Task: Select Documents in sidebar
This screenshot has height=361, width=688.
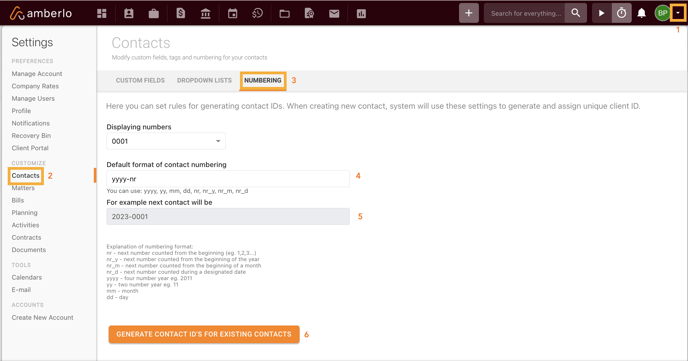Action: (29, 250)
